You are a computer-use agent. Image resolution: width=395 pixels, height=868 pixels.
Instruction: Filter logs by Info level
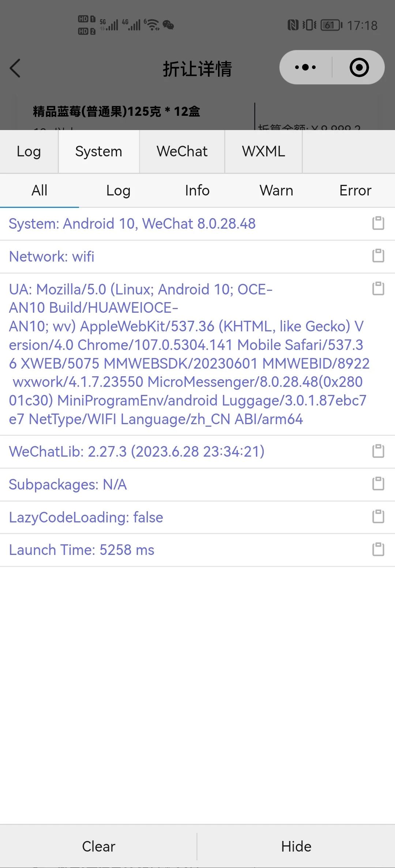click(197, 190)
